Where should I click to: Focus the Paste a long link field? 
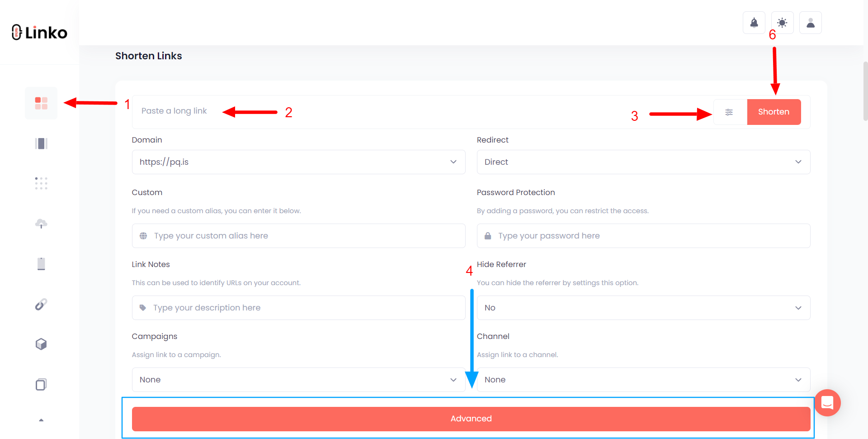(423, 111)
